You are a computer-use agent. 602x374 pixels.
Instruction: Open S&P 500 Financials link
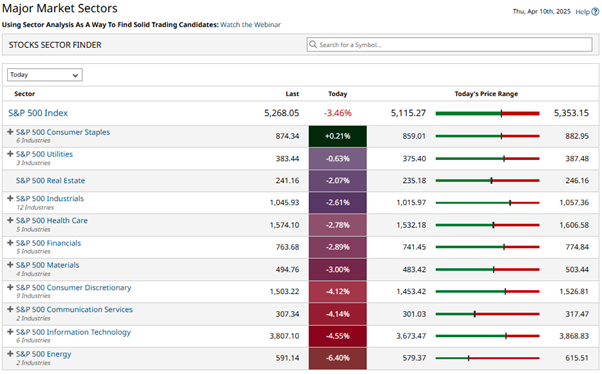point(48,243)
